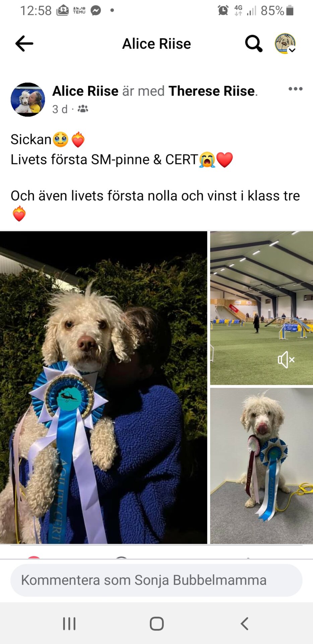Open the three-dot post options menu
Screen dimensions: 313x644
coord(296,89)
